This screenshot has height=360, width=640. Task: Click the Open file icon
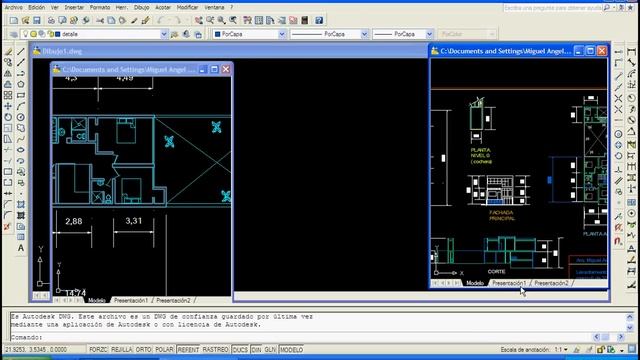(x=25, y=20)
